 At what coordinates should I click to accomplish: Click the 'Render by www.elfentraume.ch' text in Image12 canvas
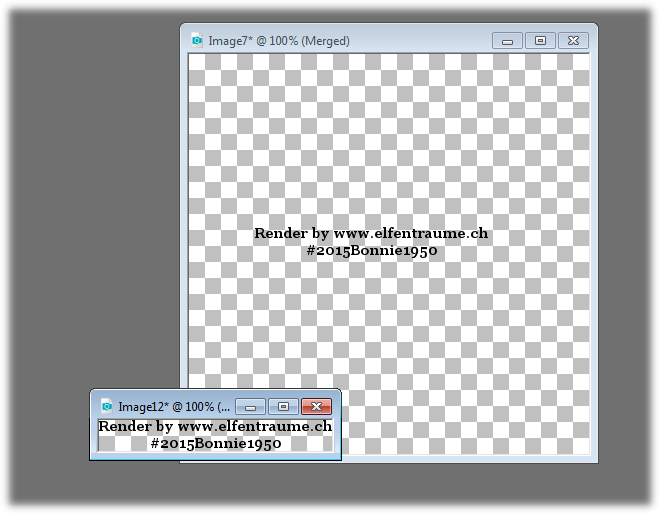click(x=215, y=426)
